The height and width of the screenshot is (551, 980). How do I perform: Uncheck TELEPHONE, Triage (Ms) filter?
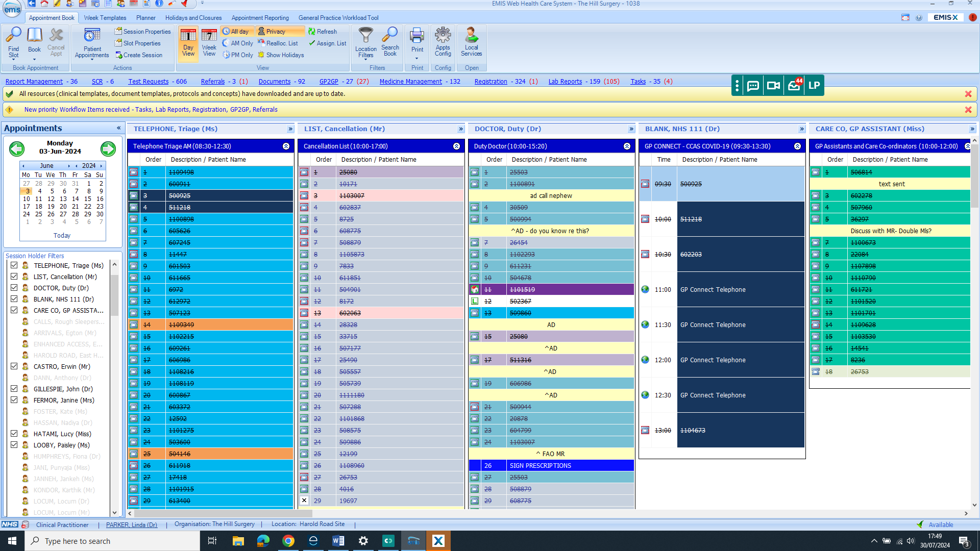(14, 265)
